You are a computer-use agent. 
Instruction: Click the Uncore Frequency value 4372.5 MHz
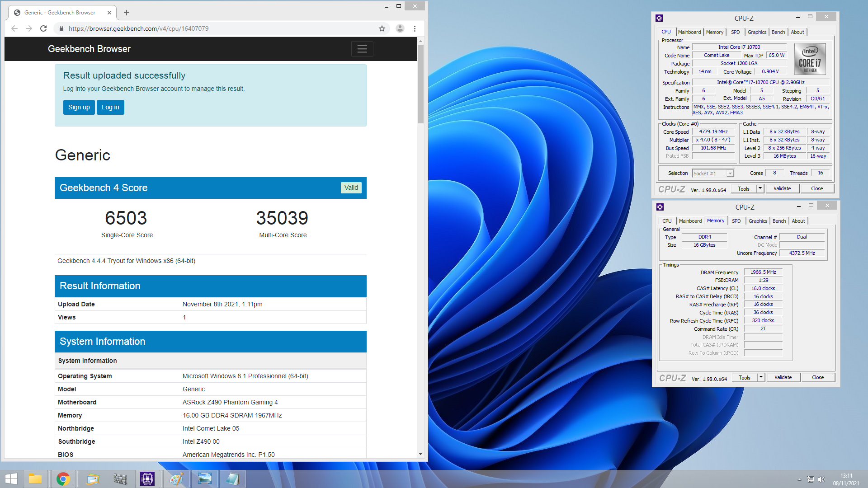[x=802, y=253]
